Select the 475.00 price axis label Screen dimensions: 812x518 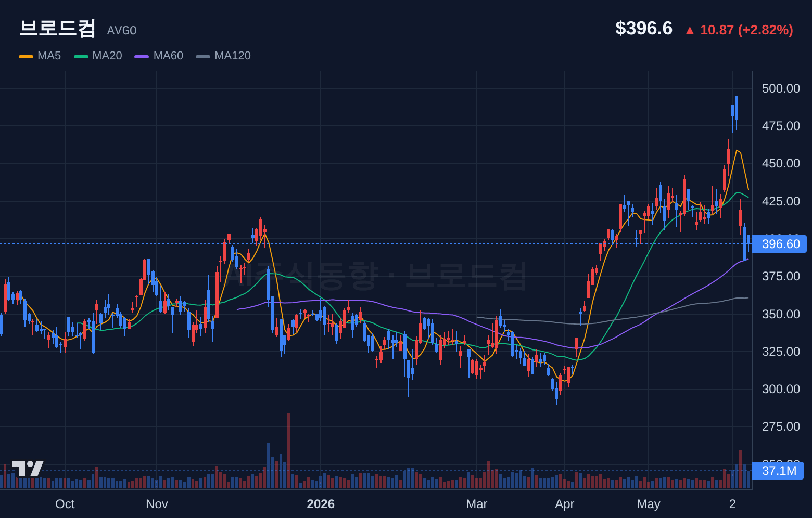click(x=781, y=126)
